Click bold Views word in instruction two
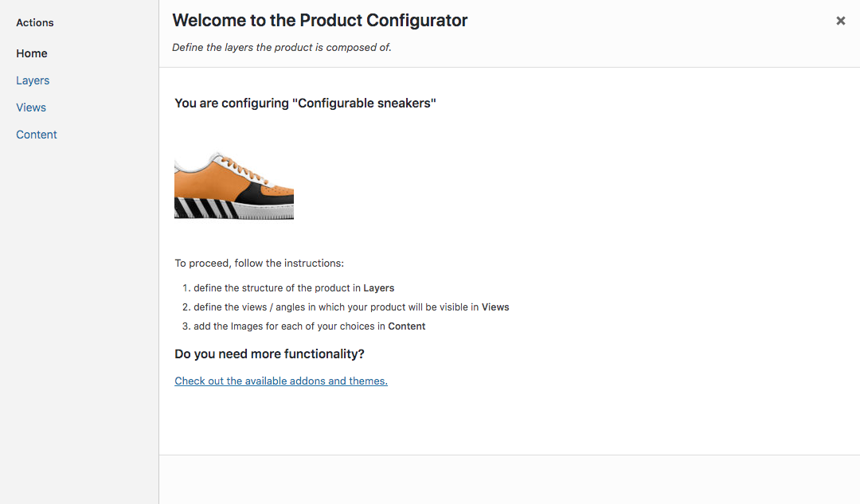Screen dimensions: 860x504 [495, 307]
